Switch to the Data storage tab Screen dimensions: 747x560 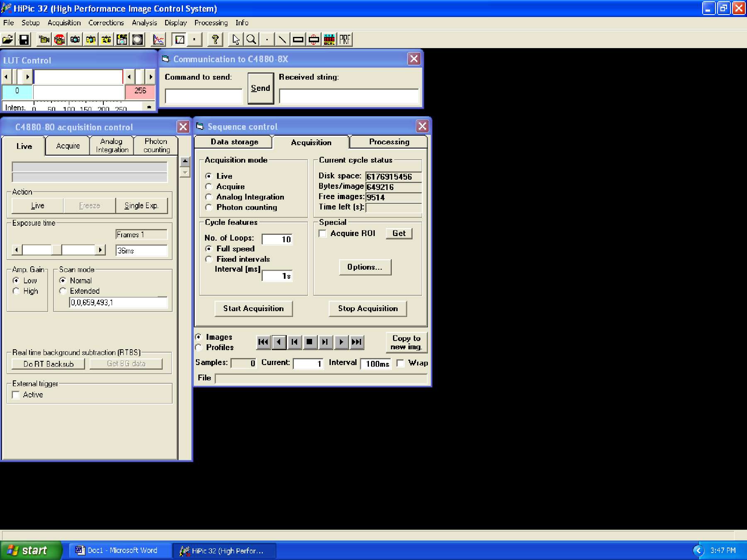(234, 142)
